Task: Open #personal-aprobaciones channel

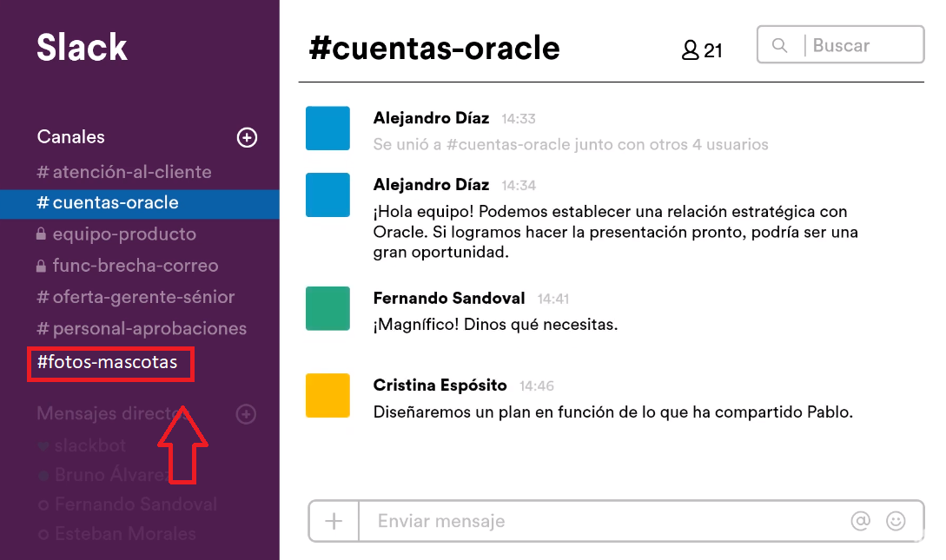Action: click(x=142, y=328)
